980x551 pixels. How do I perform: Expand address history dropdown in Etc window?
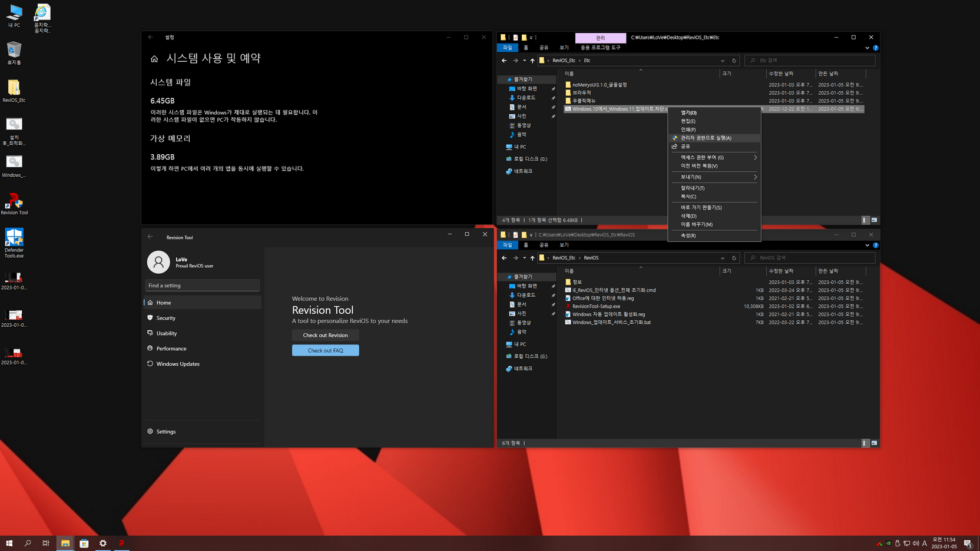(x=723, y=61)
